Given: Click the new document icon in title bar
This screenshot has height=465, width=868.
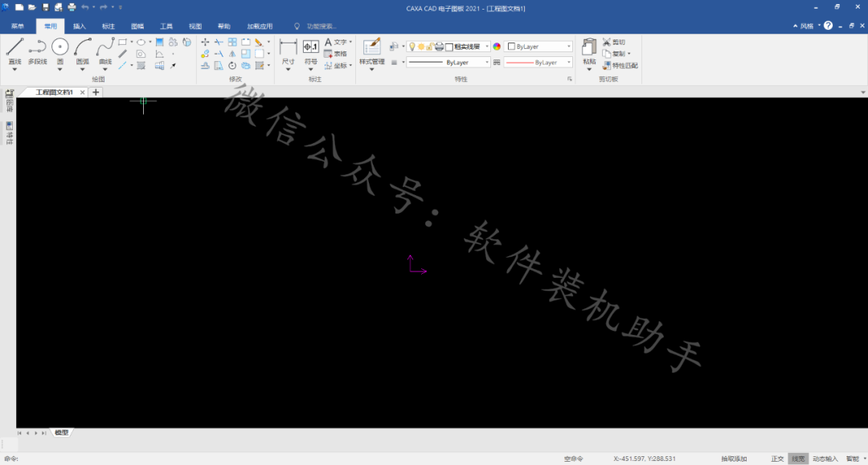Looking at the screenshot, I should [18, 7].
